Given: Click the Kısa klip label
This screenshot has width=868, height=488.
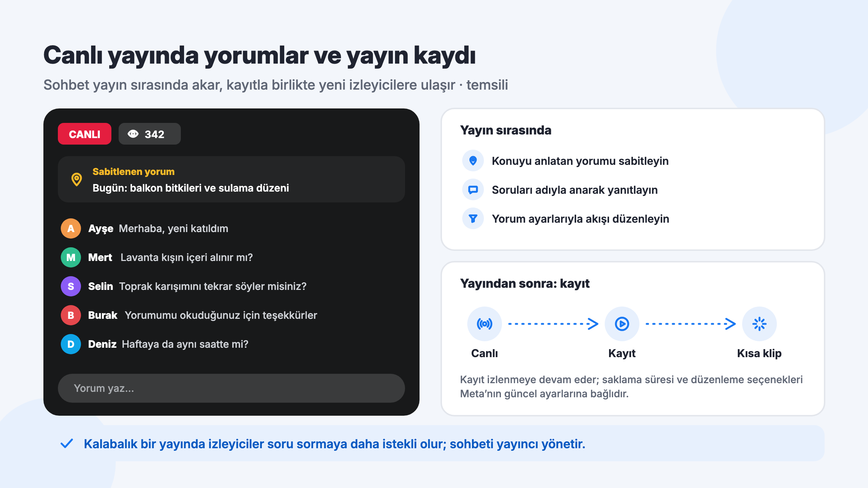Looking at the screenshot, I should point(759,353).
